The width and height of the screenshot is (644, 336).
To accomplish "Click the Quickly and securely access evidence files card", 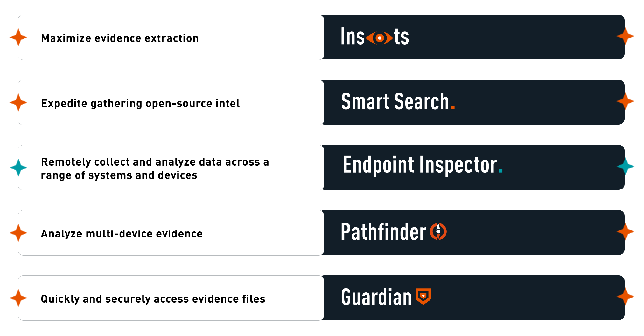I will 171,298.
